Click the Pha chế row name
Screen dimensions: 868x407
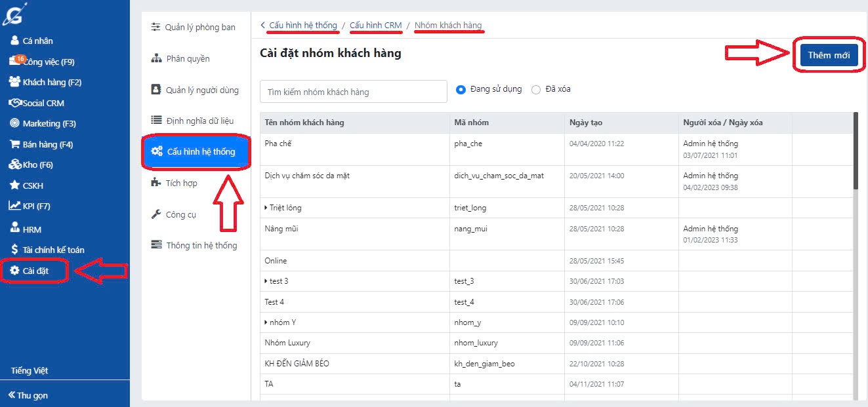(x=278, y=144)
